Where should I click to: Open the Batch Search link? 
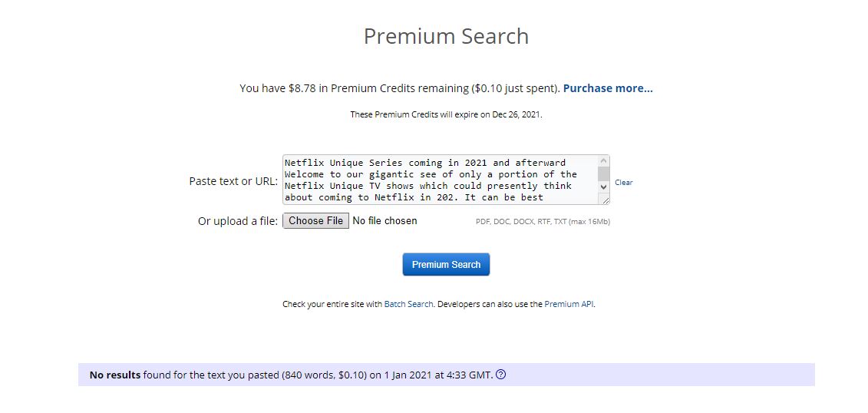click(x=408, y=304)
